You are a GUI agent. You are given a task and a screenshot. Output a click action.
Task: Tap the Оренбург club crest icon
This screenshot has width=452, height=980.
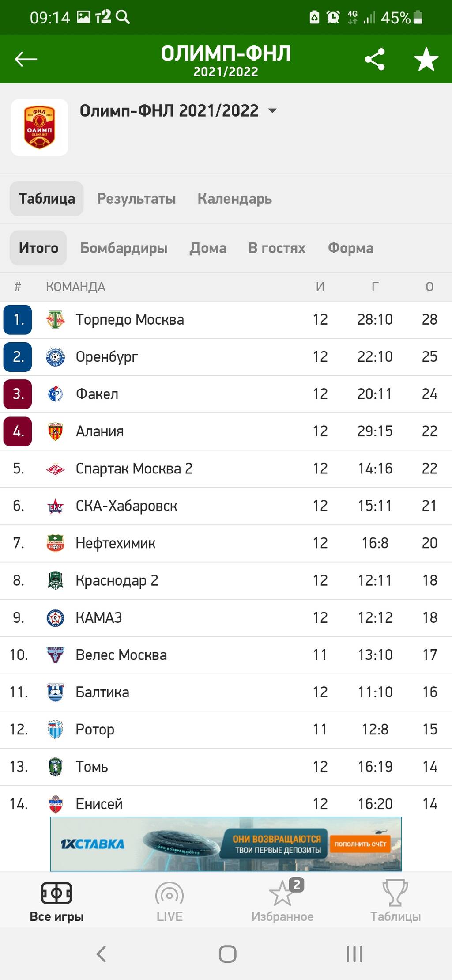click(56, 357)
